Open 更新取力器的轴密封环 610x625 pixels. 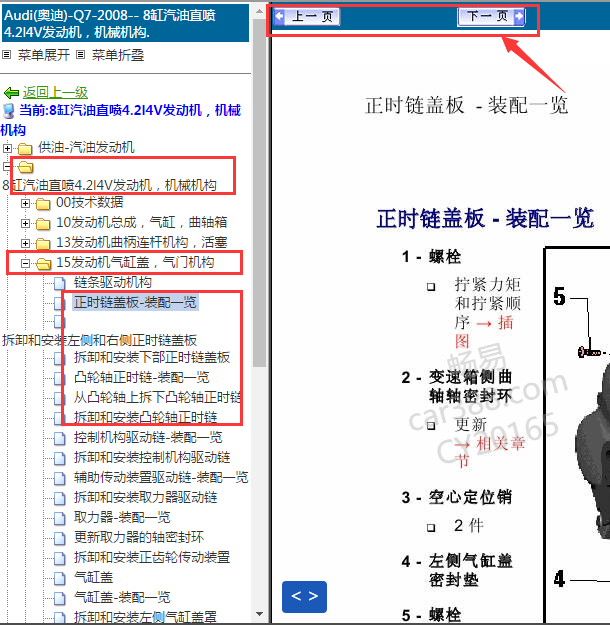[139, 537]
